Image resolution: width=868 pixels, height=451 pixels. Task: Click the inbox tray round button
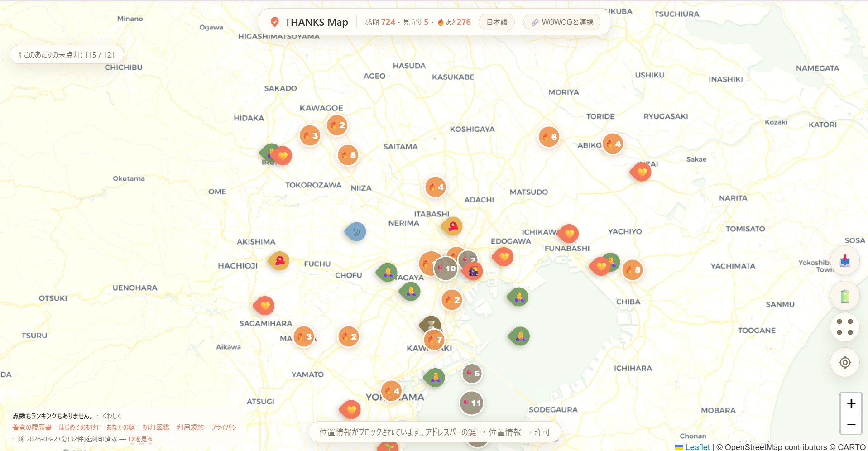[x=844, y=261]
